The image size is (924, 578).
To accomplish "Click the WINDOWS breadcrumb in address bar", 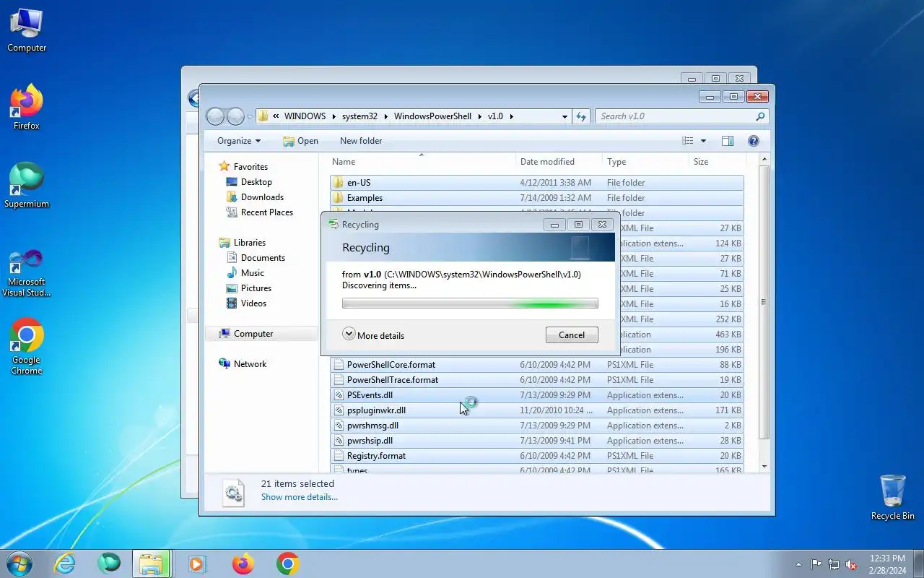I will pos(305,116).
